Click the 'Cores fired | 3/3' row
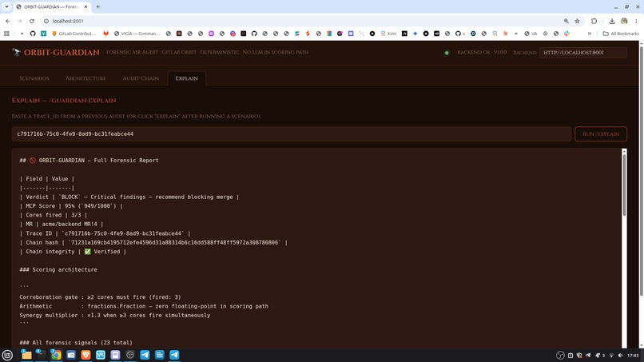The image size is (644, 362). (x=54, y=215)
